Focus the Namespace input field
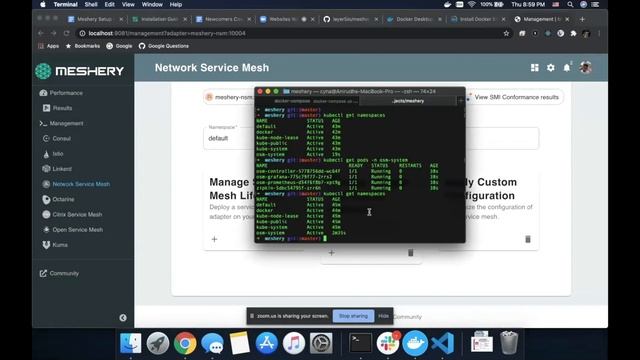The width and height of the screenshot is (640, 360). click(371, 138)
